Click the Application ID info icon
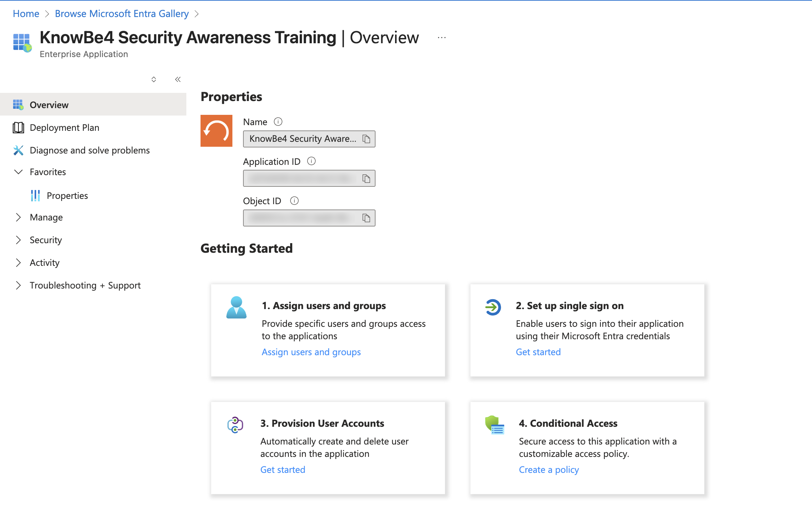Screen dimensions: 812x509 311,161
